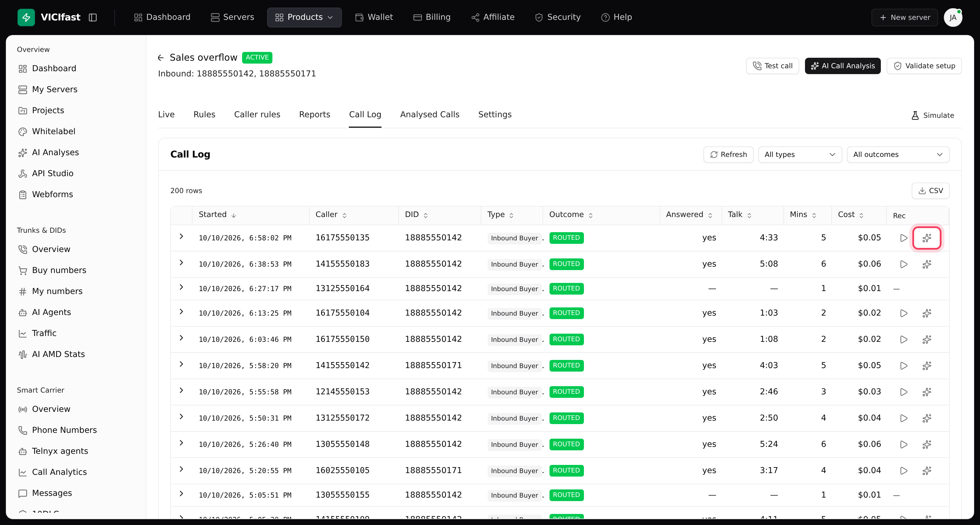Open the JA user avatar
Image resolution: width=980 pixels, height=525 pixels.
coord(953,17)
